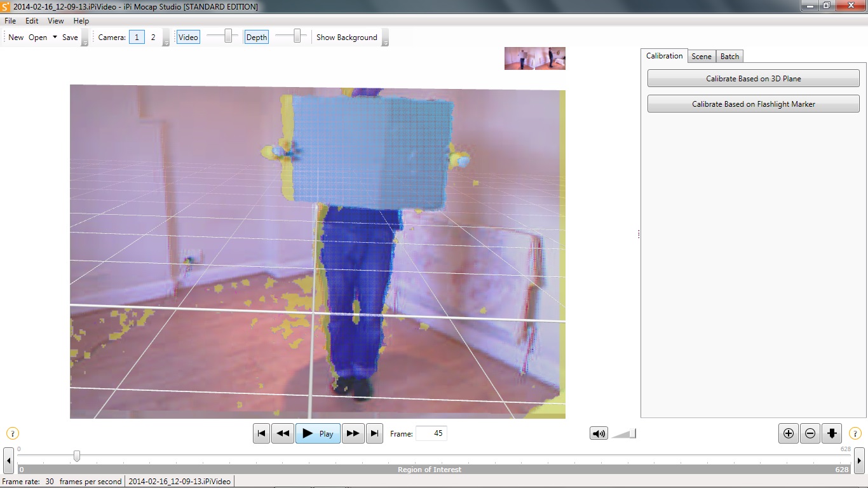Toggle the Depth overlay button
The image size is (868, 488).
click(x=257, y=37)
